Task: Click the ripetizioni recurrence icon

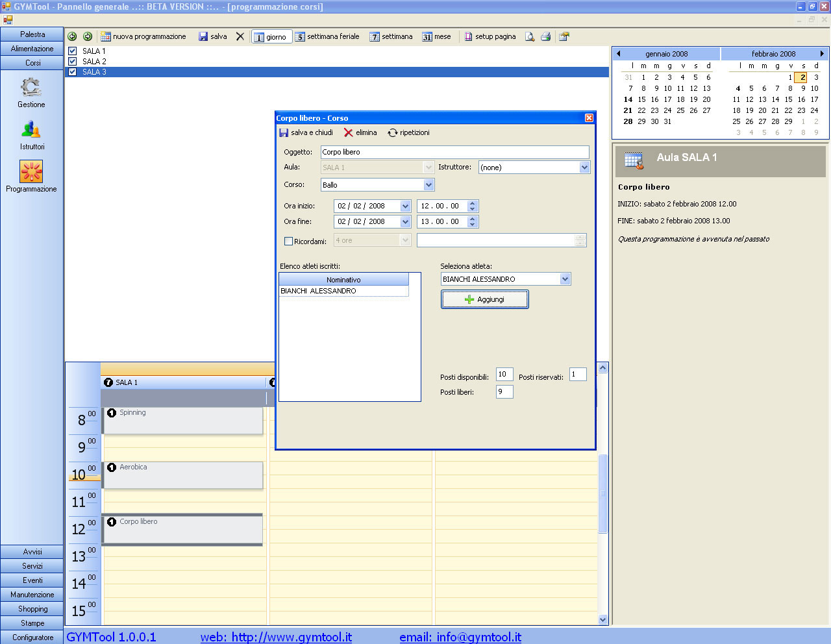Action: point(393,132)
